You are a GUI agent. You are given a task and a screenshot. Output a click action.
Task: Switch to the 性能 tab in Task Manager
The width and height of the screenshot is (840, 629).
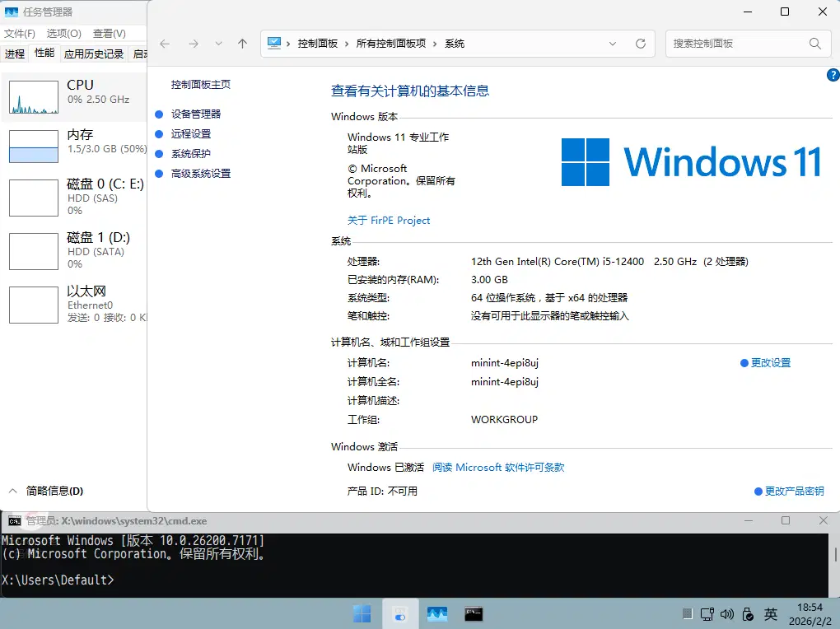coord(44,53)
